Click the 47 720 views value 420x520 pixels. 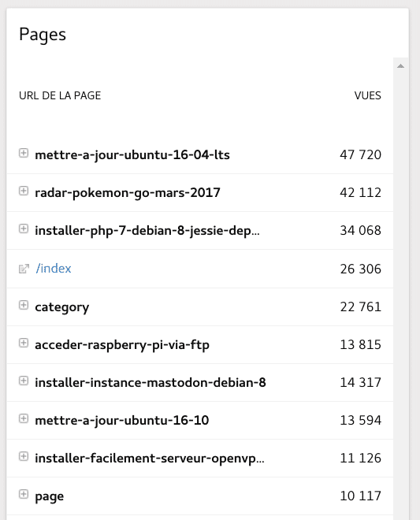click(360, 155)
